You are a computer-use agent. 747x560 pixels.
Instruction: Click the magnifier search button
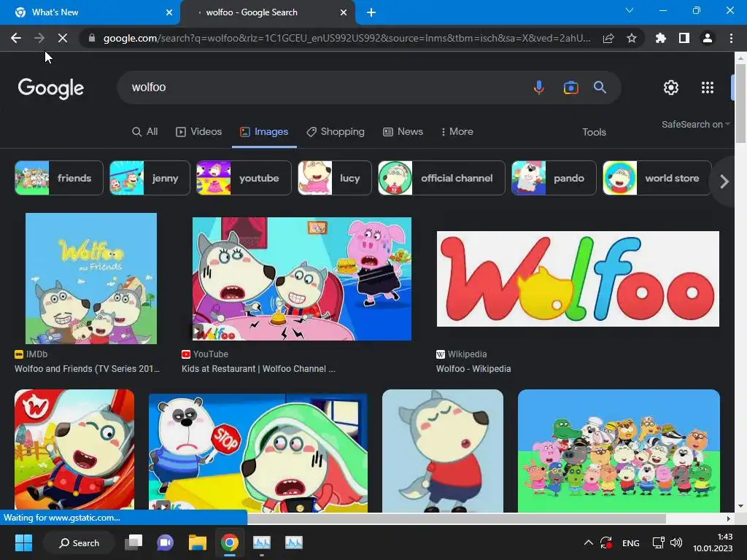600,87
